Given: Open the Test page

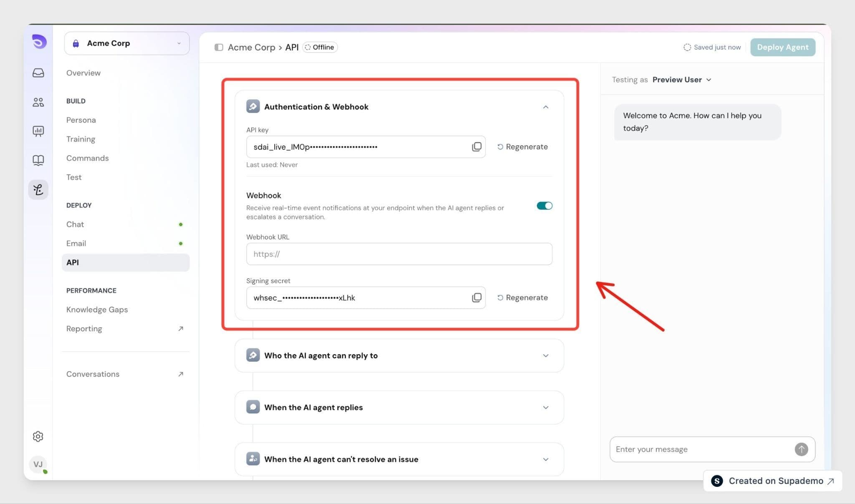Looking at the screenshot, I should [x=74, y=177].
